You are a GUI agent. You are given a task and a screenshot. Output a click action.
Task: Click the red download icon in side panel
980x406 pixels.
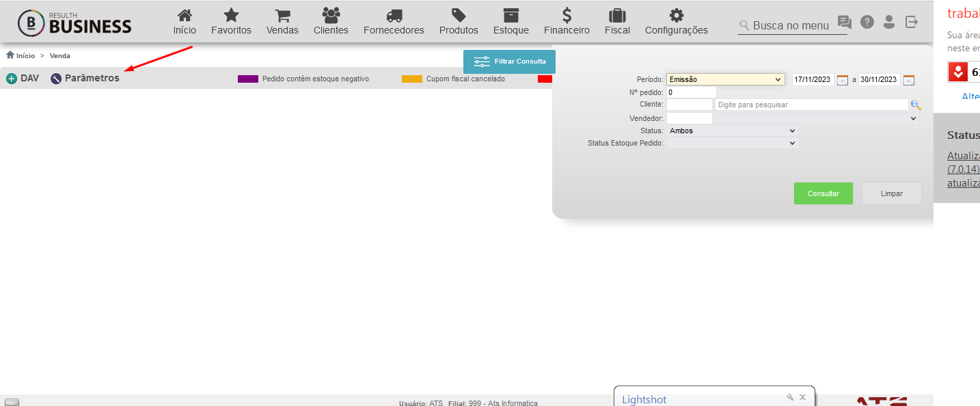(957, 72)
